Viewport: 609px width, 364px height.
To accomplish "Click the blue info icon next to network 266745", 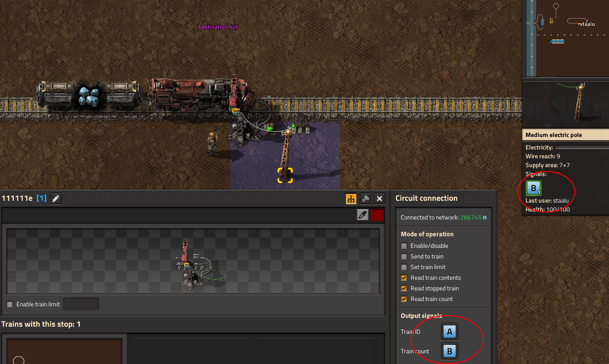I will [484, 218].
